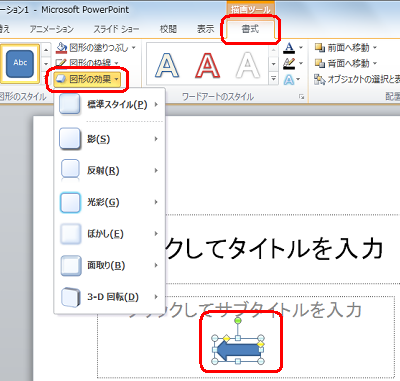Image resolution: width=400 pixels, height=381 pixels.
Task: Click 図形の塗りつぶし fill button
Action: tap(92, 48)
